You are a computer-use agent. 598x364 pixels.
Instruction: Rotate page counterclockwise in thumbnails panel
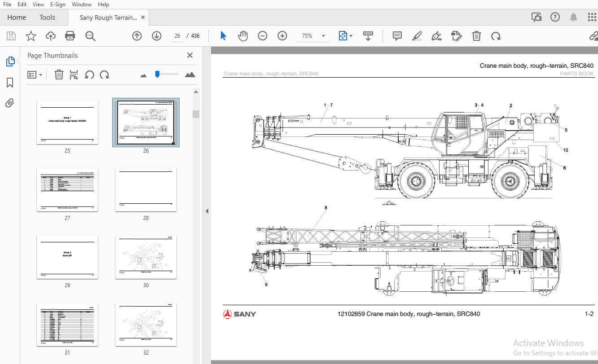click(89, 75)
